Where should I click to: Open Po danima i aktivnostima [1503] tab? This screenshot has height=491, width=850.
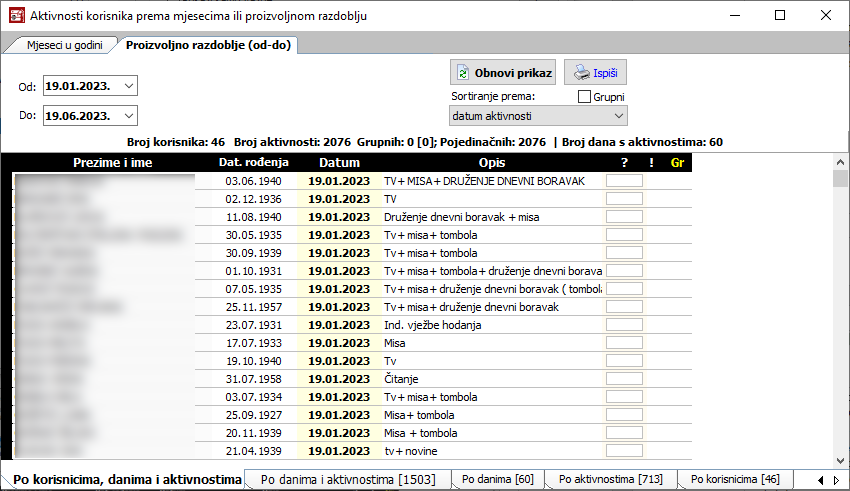tap(347, 480)
